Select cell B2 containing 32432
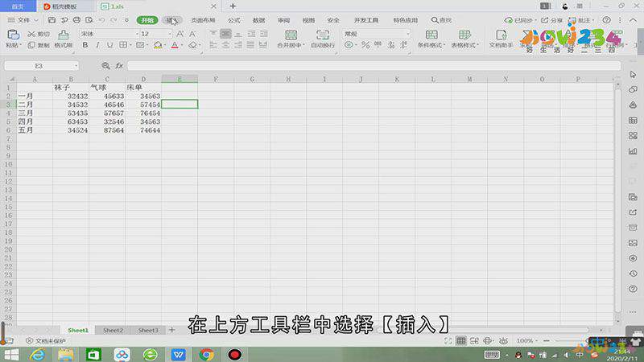644x362 pixels. pyautogui.click(x=71, y=96)
